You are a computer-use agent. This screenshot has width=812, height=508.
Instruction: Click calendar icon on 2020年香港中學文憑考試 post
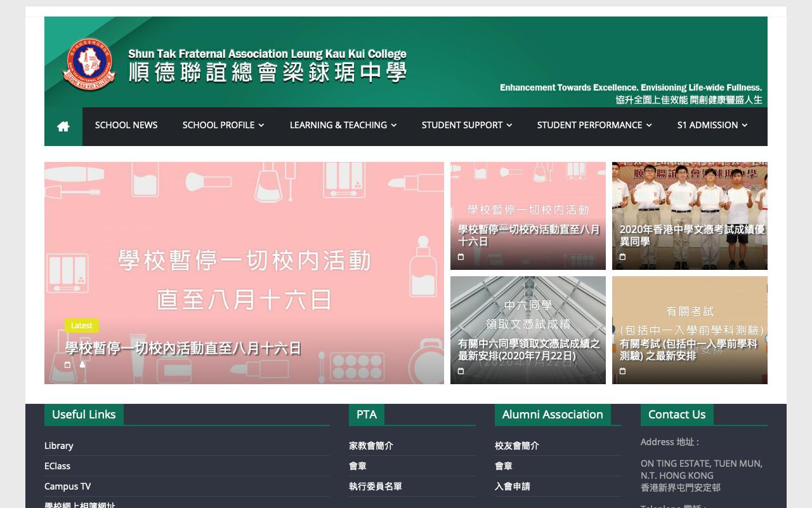(622, 257)
